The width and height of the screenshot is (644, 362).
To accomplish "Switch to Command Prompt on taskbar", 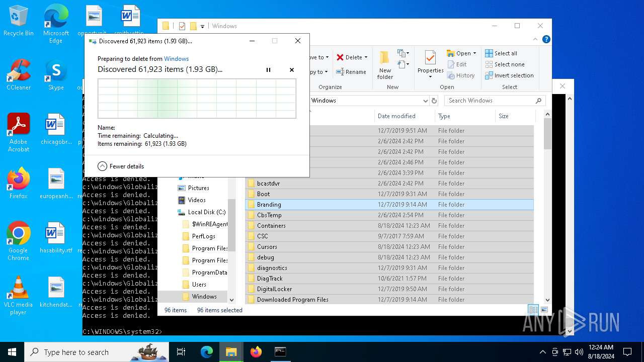I will tap(280, 352).
